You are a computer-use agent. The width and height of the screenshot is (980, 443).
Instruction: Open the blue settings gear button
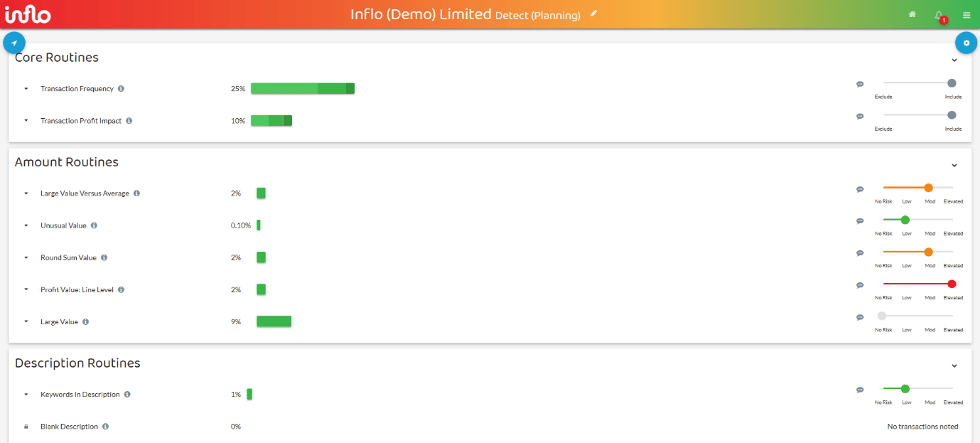(966, 43)
